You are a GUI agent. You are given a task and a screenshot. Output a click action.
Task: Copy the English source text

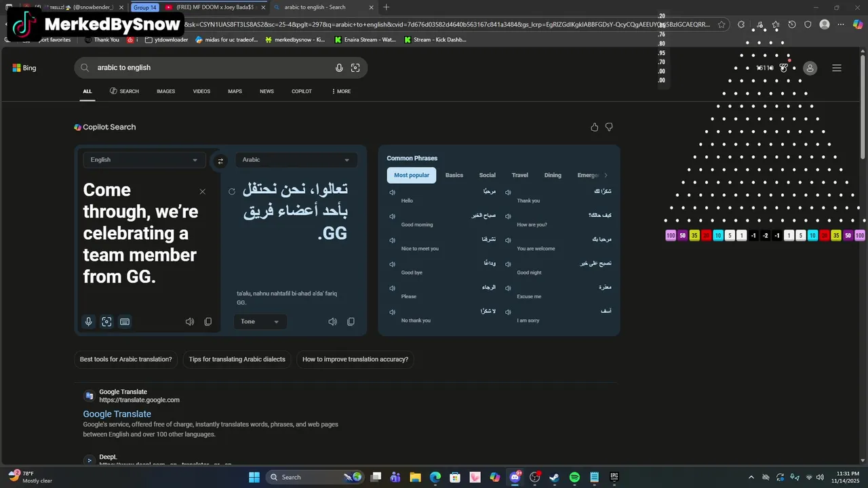point(208,322)
